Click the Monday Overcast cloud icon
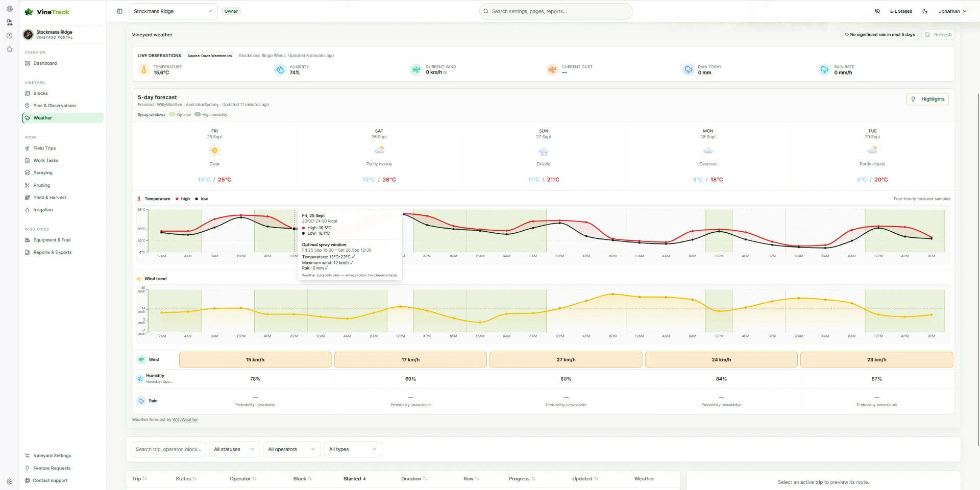Image resolution: width=980 pixels, height=490 pixels. point(708,150)
